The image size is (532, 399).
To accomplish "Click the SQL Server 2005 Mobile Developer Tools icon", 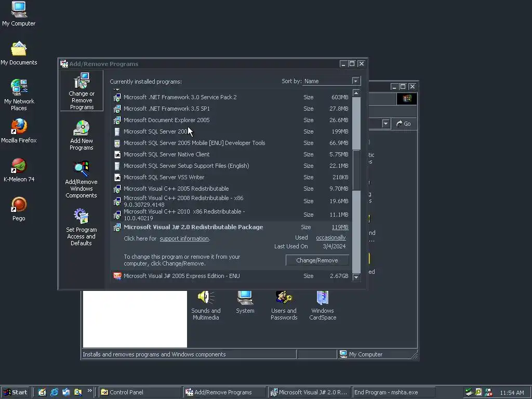I will pyautogui.click(x=117, y=143).
